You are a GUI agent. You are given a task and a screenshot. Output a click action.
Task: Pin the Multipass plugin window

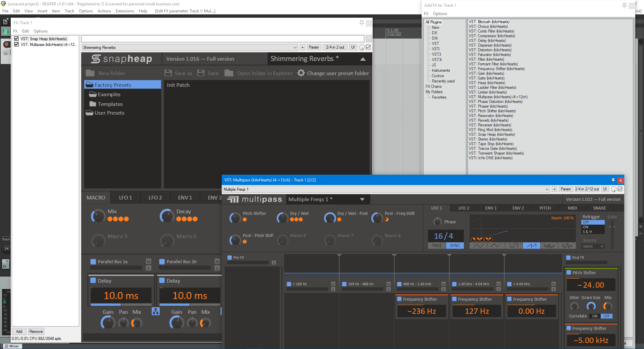point(613,180)
